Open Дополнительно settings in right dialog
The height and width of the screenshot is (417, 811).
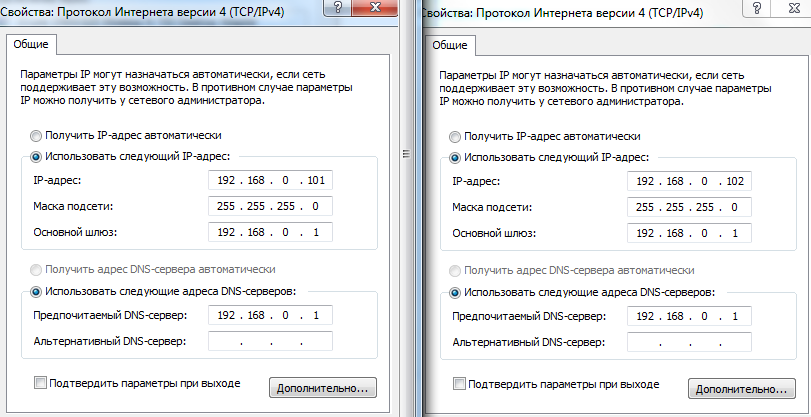742,389
